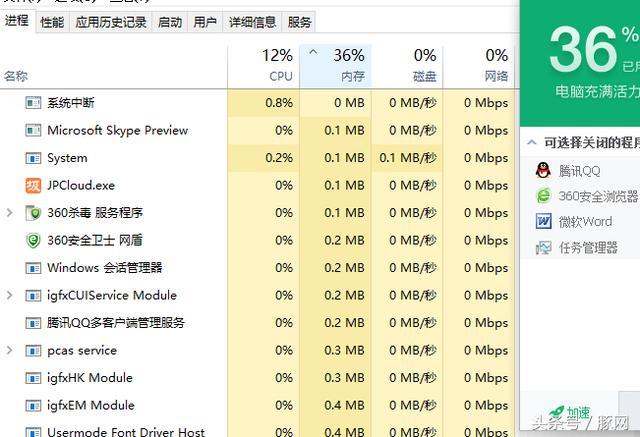
Task: Switch to the 用户 tab
Action: 205,22
